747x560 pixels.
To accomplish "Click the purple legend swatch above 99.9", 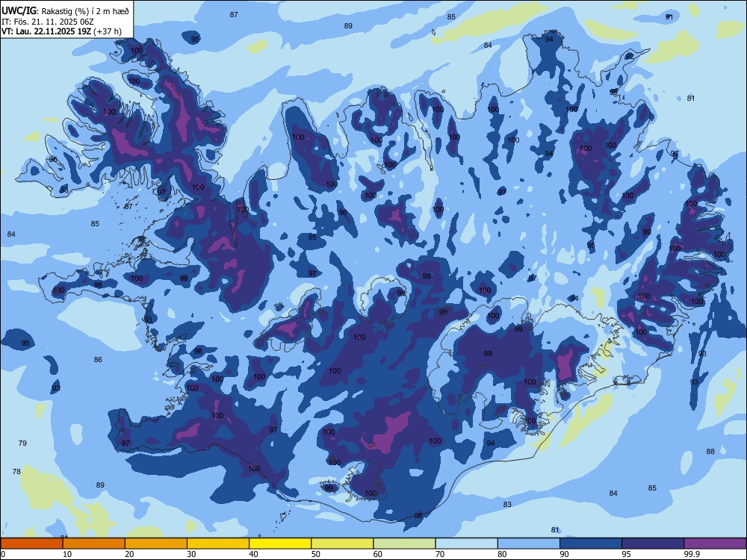I will (715, 544).
